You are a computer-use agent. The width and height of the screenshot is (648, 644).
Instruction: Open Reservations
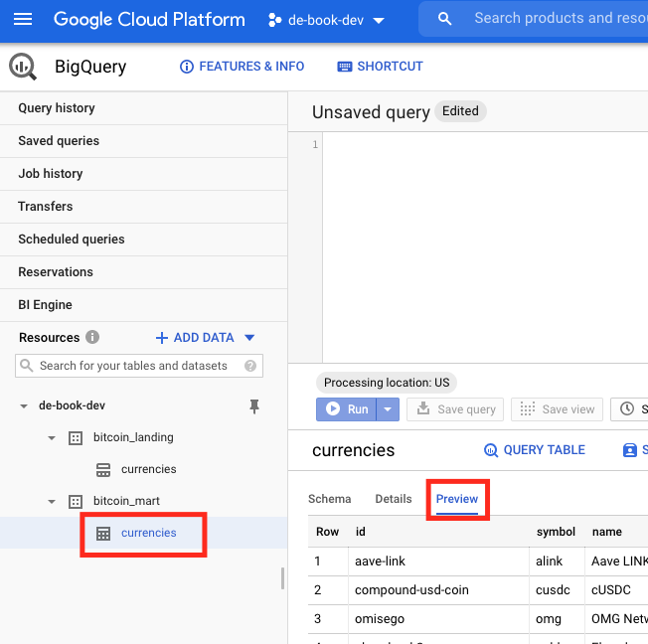[143, 272]
